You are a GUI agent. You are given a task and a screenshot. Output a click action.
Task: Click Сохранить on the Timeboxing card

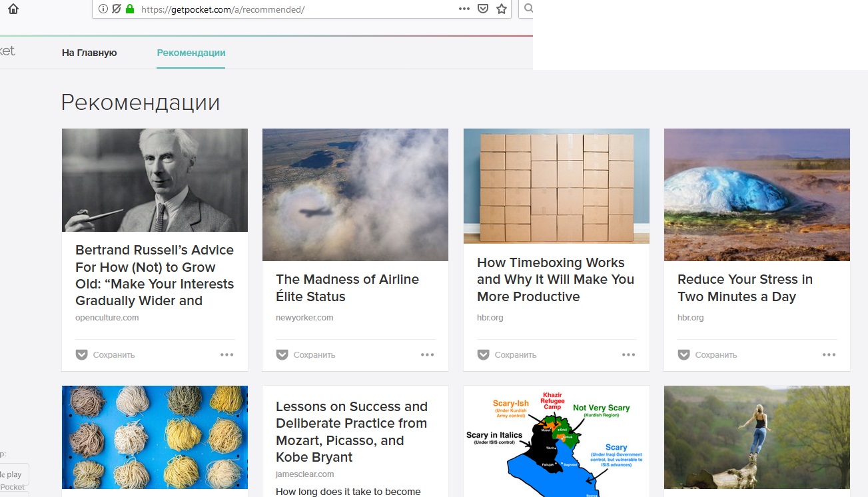click(516, 355)
